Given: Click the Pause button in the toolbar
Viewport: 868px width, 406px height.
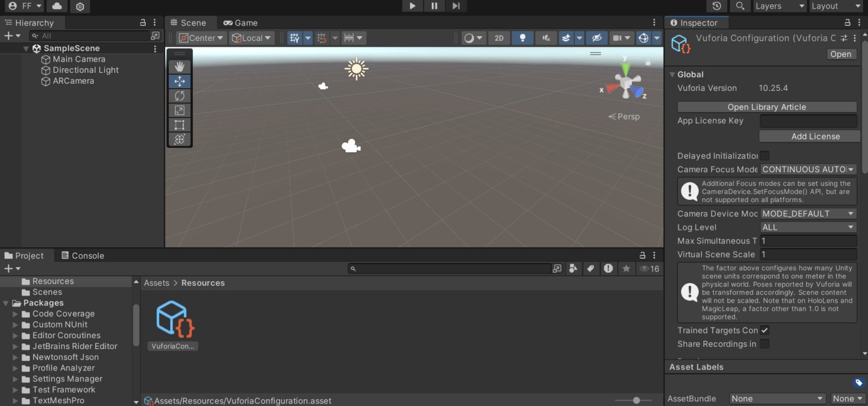Looking at the screenshot, I should (x=433, y=6).
